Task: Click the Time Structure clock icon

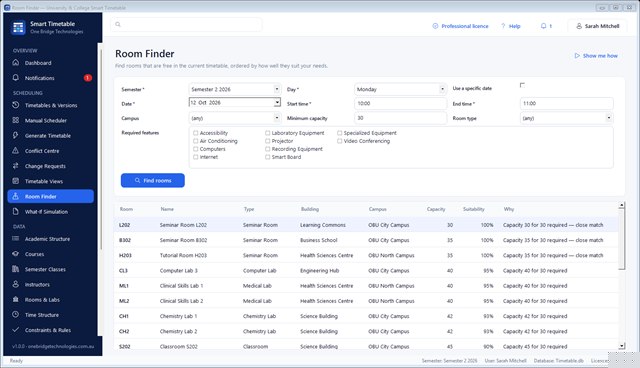Action: (x=16, y=315)
